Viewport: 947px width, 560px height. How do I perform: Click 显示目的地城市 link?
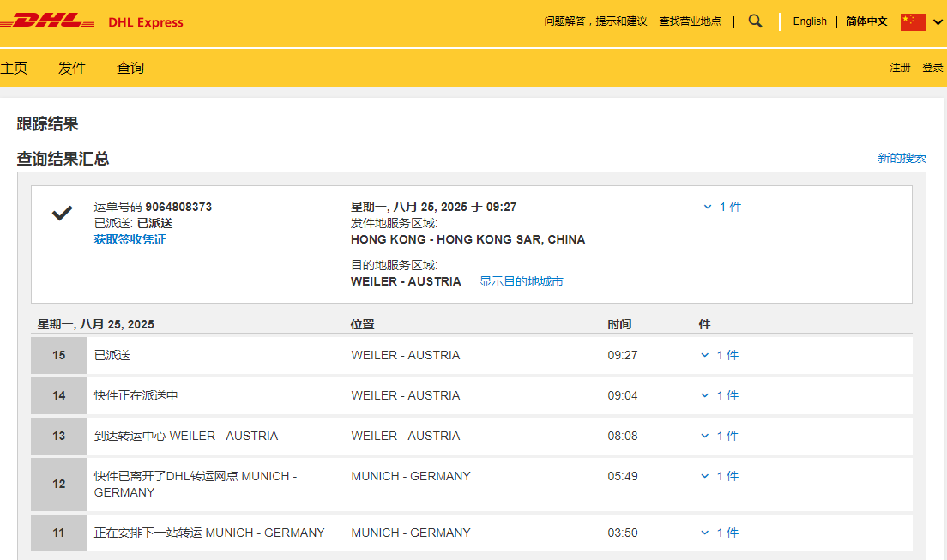522,281
